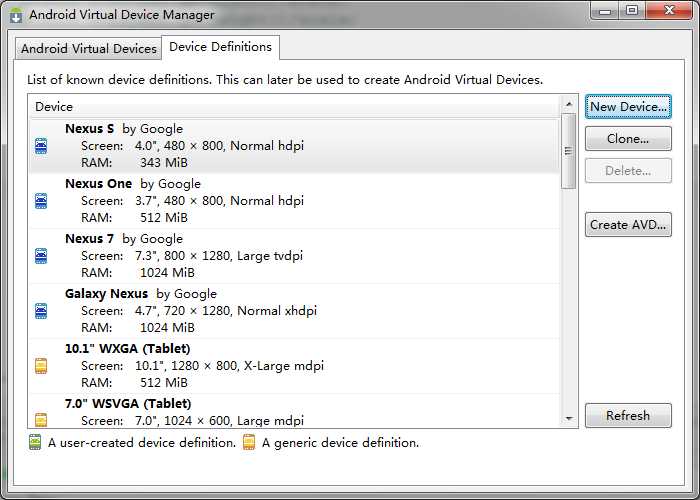
Task: Click the 512 MiB RAM under Nexus One
Action: click(164, 218)
